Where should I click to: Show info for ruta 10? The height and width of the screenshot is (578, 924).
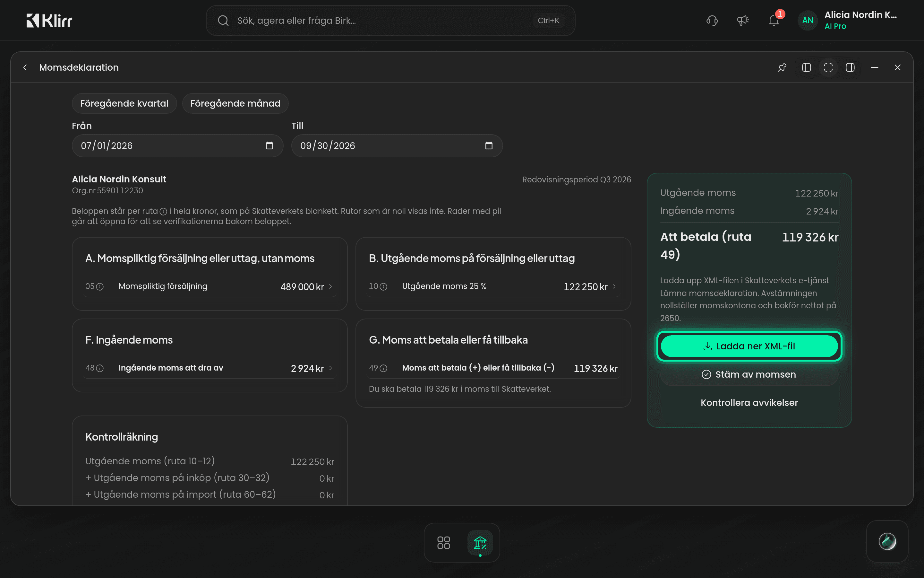coord(383,287)
